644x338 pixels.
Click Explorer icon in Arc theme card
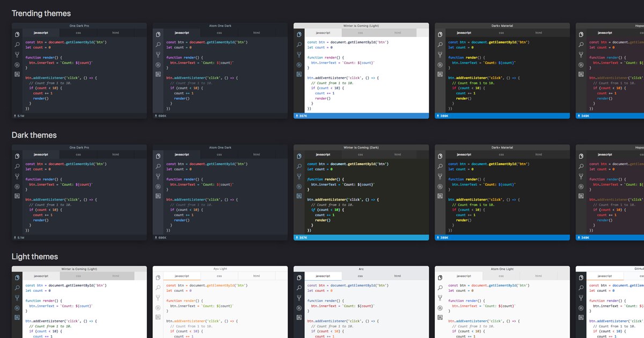pyautogui.click(x=299, y=278)
